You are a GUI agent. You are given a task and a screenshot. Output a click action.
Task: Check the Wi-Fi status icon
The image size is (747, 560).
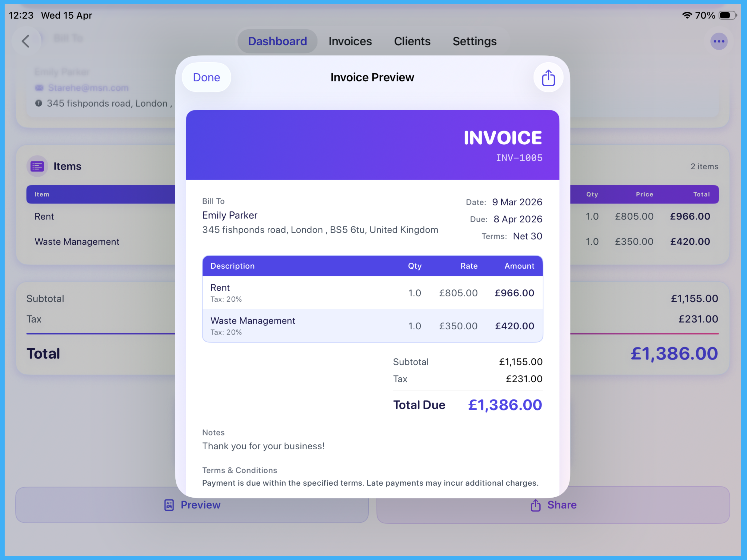point(686,15)
